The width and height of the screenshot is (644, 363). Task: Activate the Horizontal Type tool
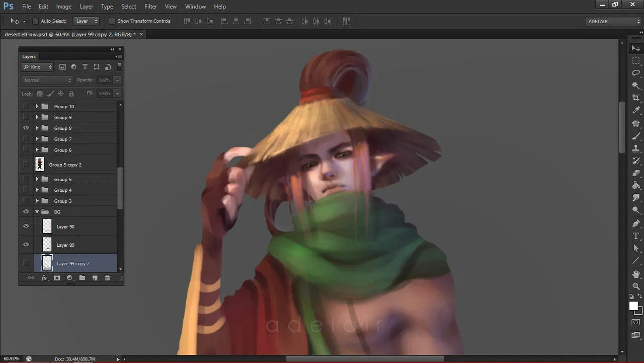[636, 236]
